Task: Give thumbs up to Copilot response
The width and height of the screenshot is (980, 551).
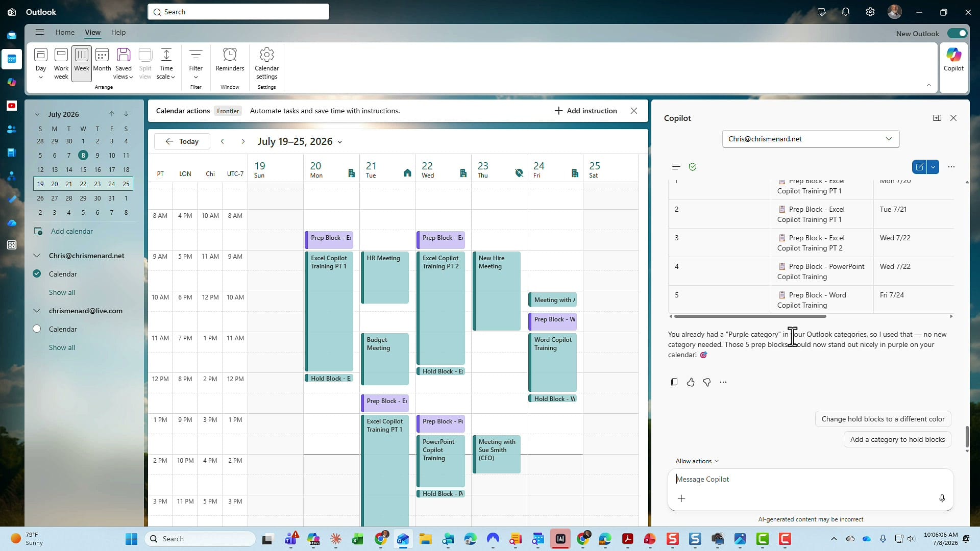Action: tap(691, 382)
